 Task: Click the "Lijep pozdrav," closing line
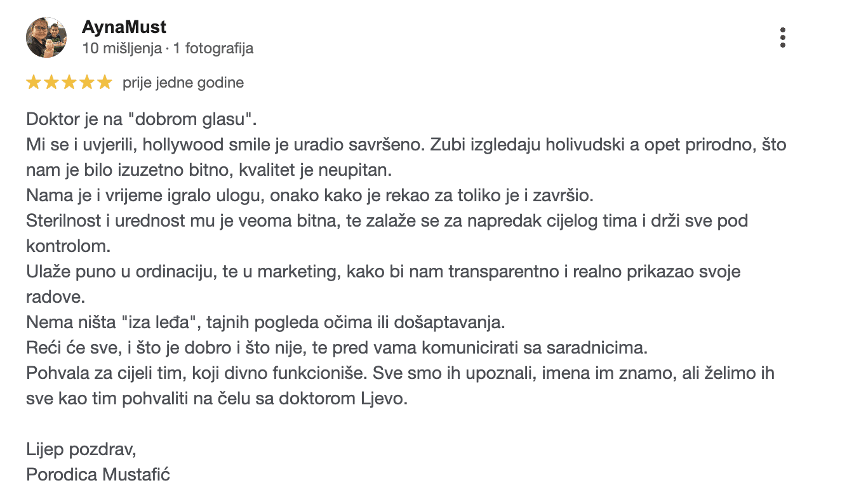point(81,449)
